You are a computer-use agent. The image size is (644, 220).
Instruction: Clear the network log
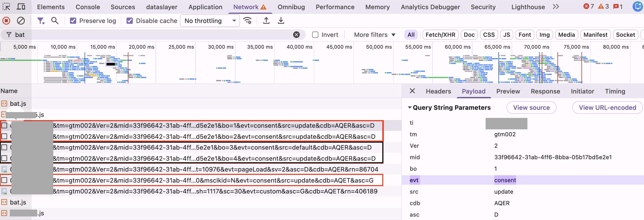(x=21, y=20)
